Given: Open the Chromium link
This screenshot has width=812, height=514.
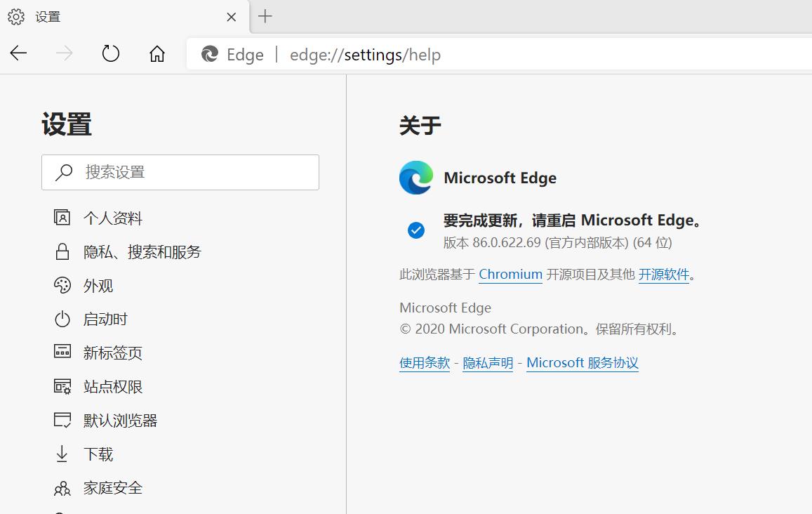Looking at the screenshot, I should point(510,274).
